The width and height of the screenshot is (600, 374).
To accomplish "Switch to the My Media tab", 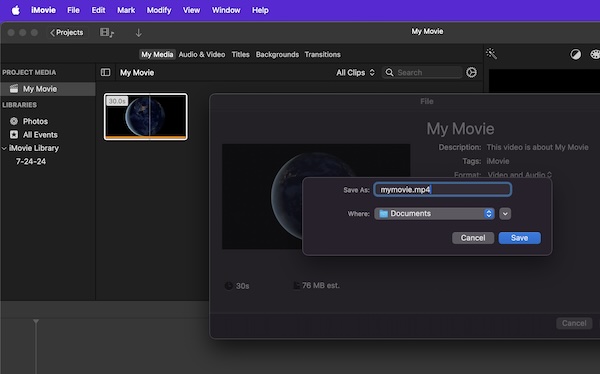I will tap(157, 54).
